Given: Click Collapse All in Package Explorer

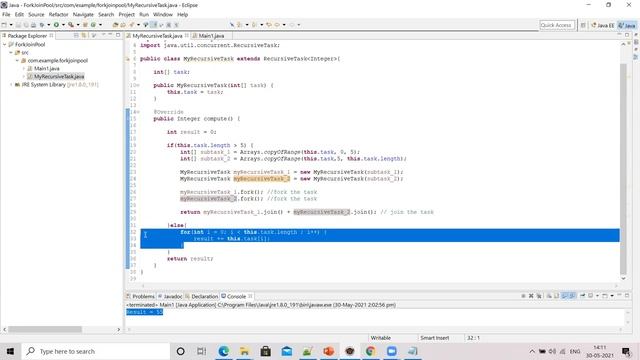Looking at the screenshot, I should tap(76, 36).
